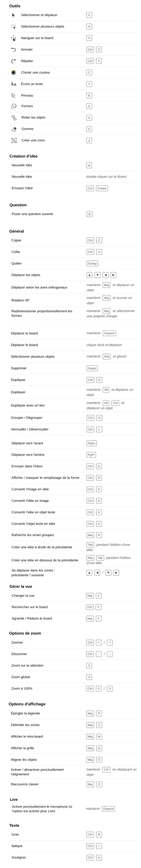Image resolution: width=141 pixels, height=868 pixels.
Task: Click the Sélectionner et déplacer arrow icon
Action: pos(14,15)
